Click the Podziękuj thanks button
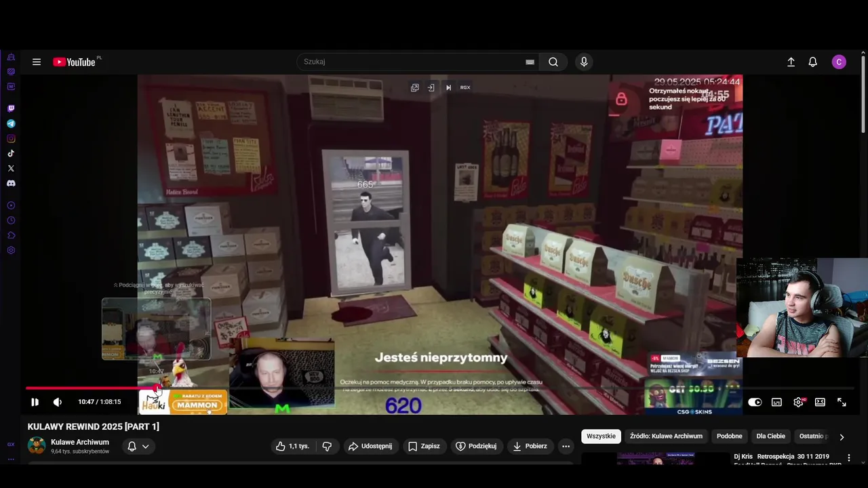868x488 pixels. [476, 446]
